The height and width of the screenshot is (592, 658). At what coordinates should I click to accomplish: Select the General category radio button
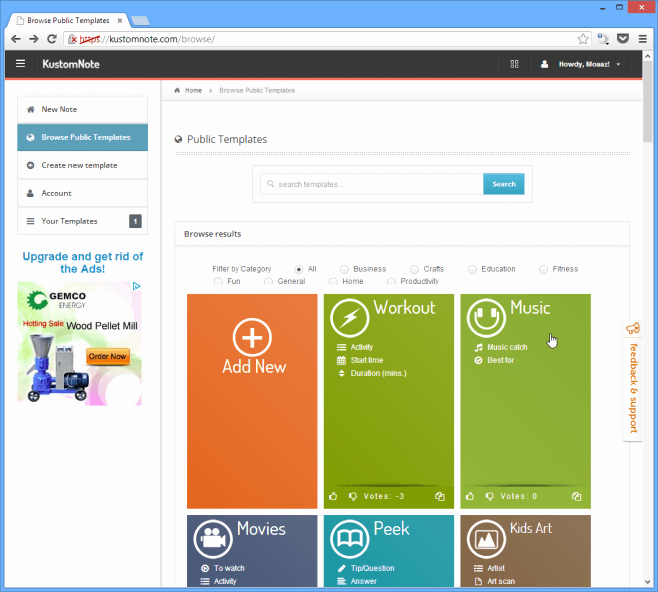pos(268,281)
